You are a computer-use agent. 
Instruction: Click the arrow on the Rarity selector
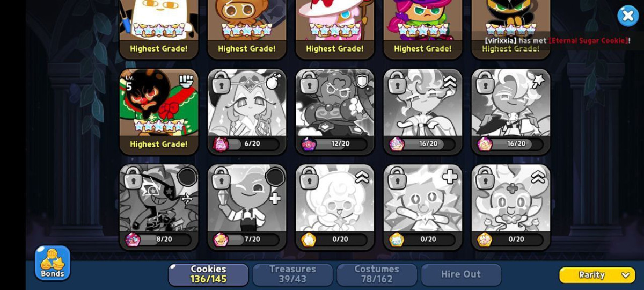point(625,275)
